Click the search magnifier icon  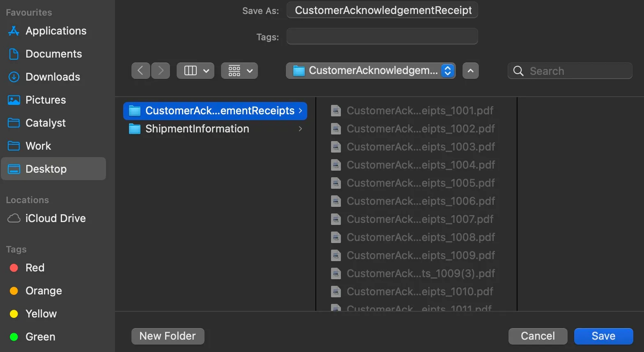pos(518,71)
